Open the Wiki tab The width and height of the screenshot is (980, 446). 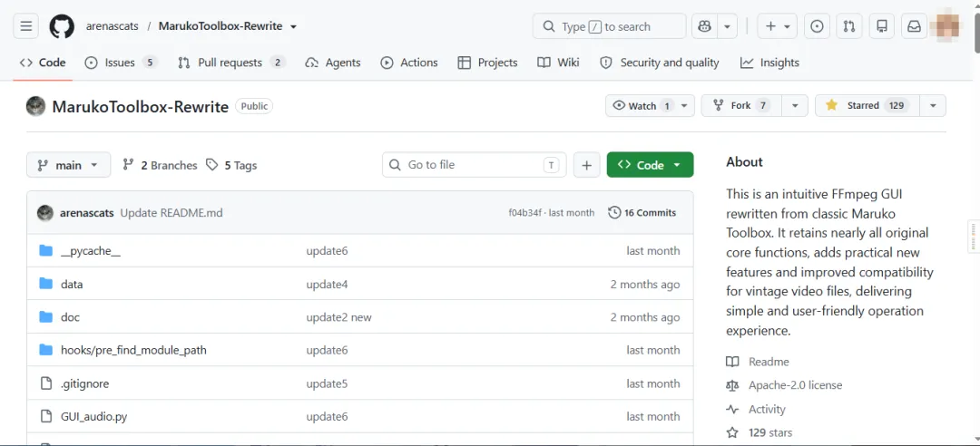[559, 63]
